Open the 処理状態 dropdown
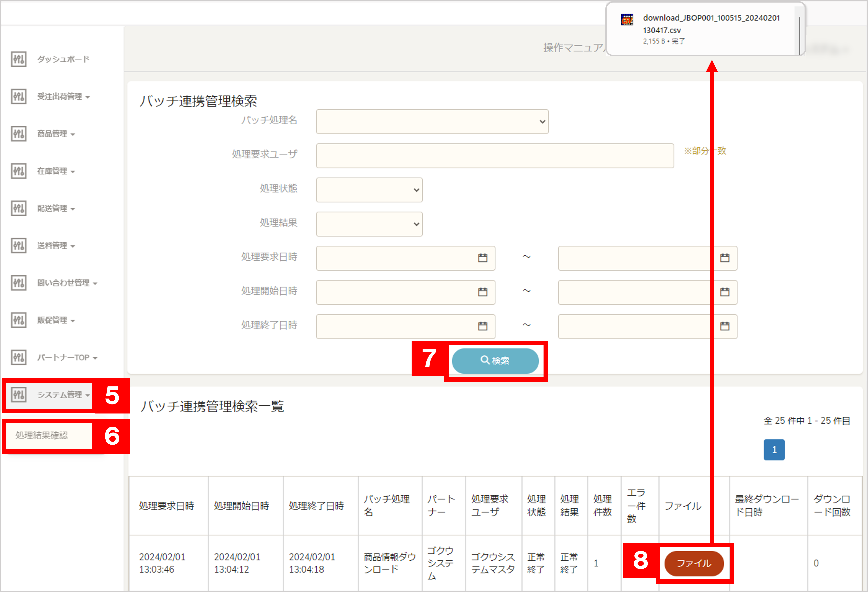Viewport: 868px width, 592px height. (x=369, y=190)
